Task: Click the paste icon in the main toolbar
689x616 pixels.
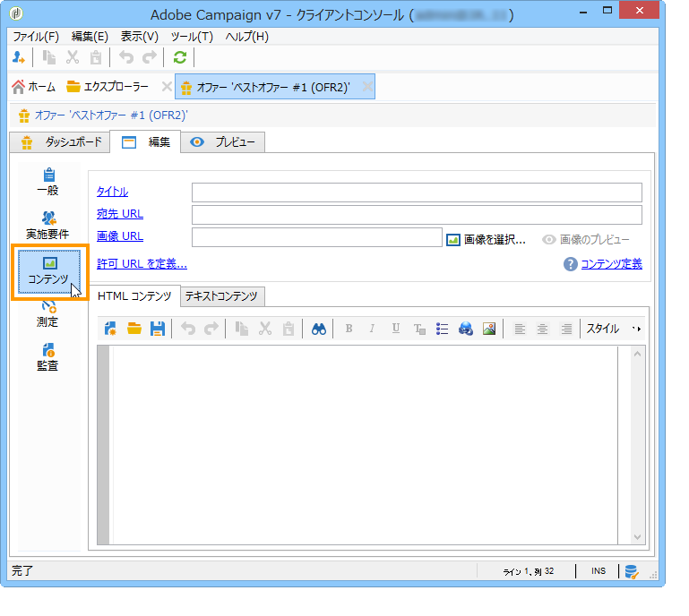Action: (x=96, y=57)
